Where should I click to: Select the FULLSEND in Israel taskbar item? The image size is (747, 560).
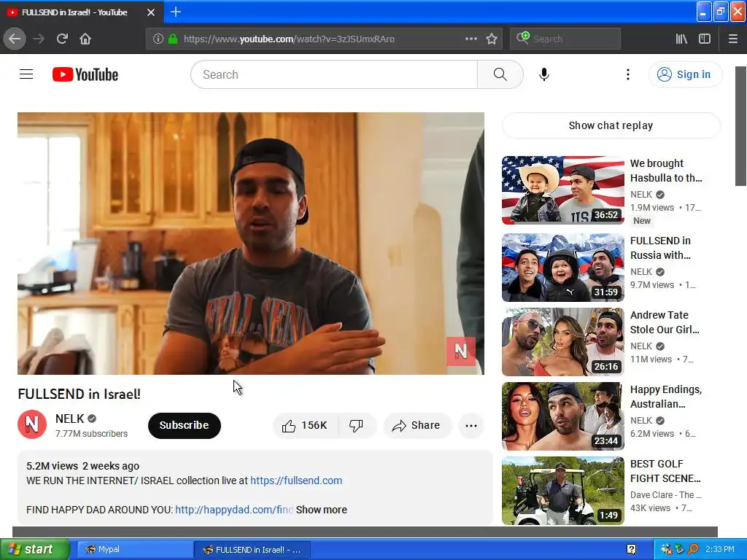(x=252, y=550)
